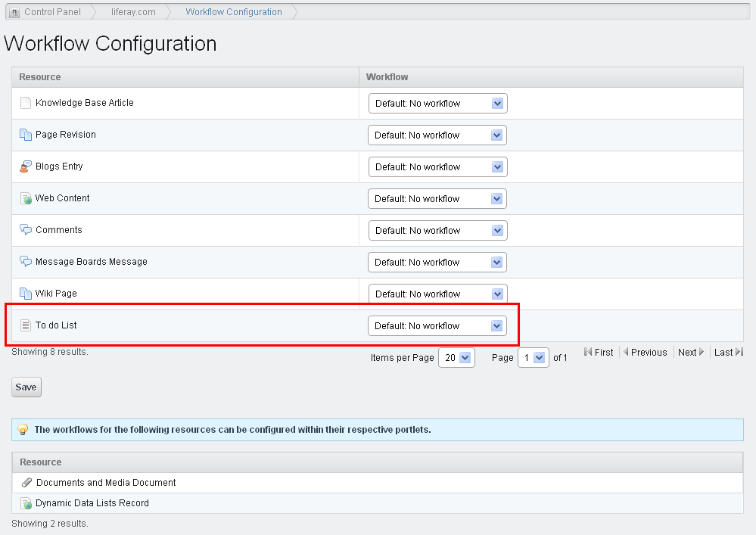Go to the Next results page

point(691,353)
